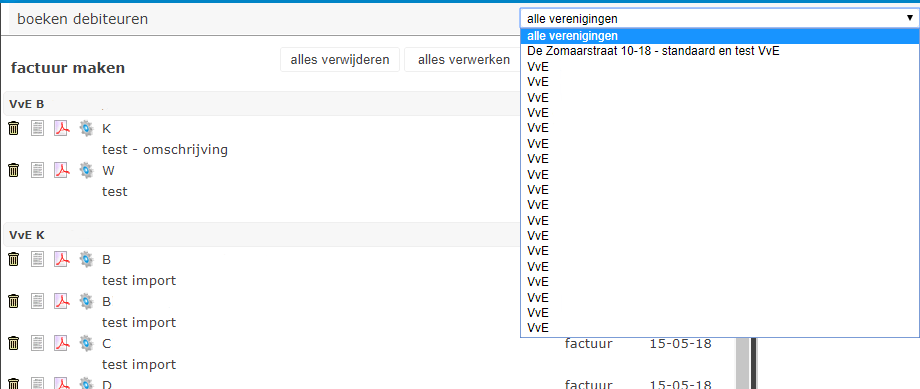Open PDF icon for first B row
This screenshot has width=920, height=389.
click(x=62, y=259)
